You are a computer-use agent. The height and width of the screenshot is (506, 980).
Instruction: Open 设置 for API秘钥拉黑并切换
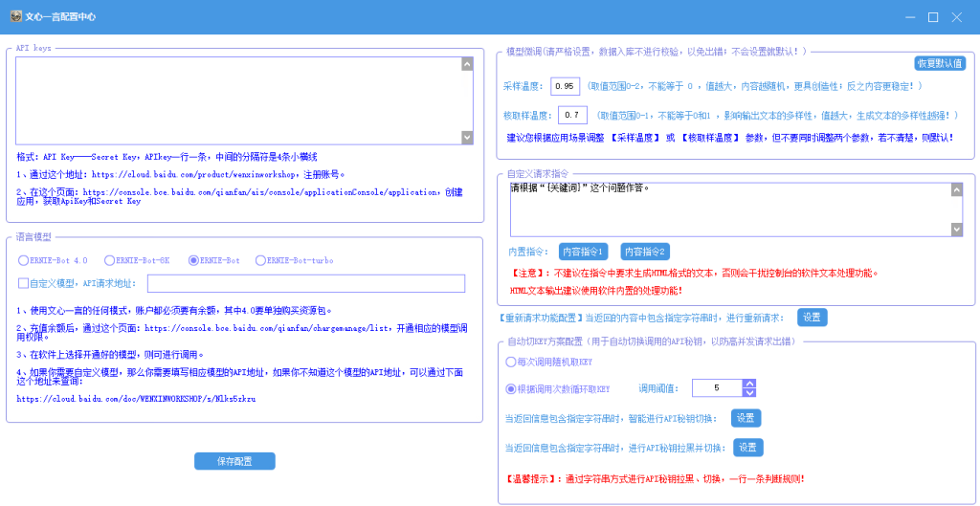click(748, 448)
